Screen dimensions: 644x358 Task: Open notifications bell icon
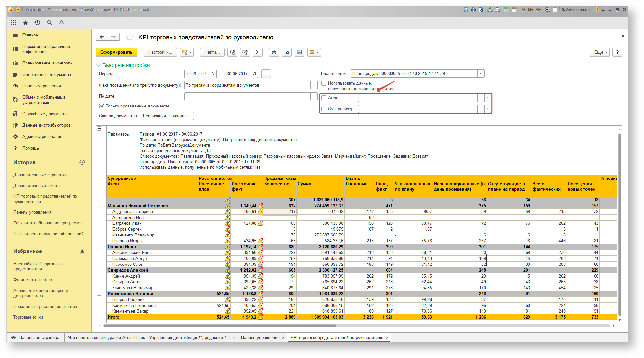[x=62, y=22]
